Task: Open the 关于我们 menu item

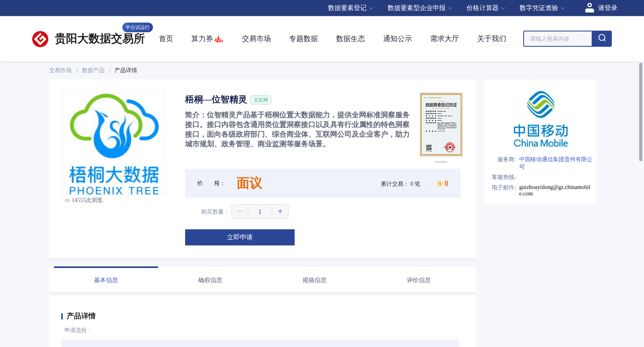Action: tap(492, 39)
